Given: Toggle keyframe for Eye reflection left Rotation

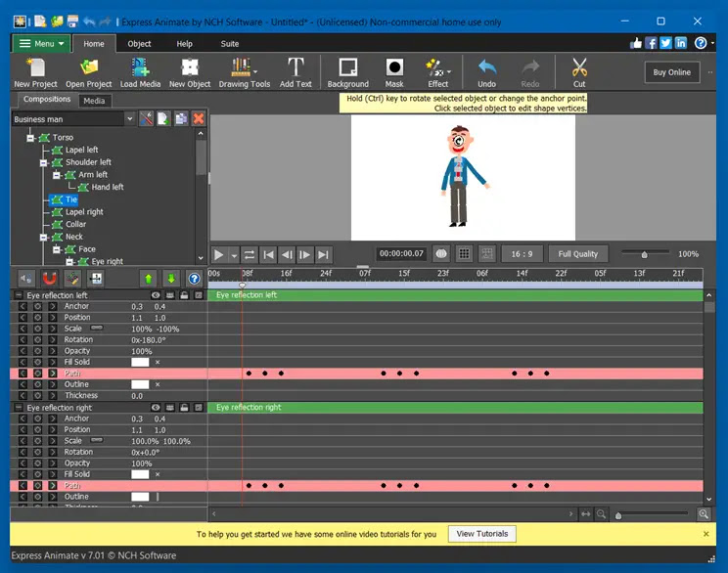Looking at the screenshot, I should coord(37,340).
